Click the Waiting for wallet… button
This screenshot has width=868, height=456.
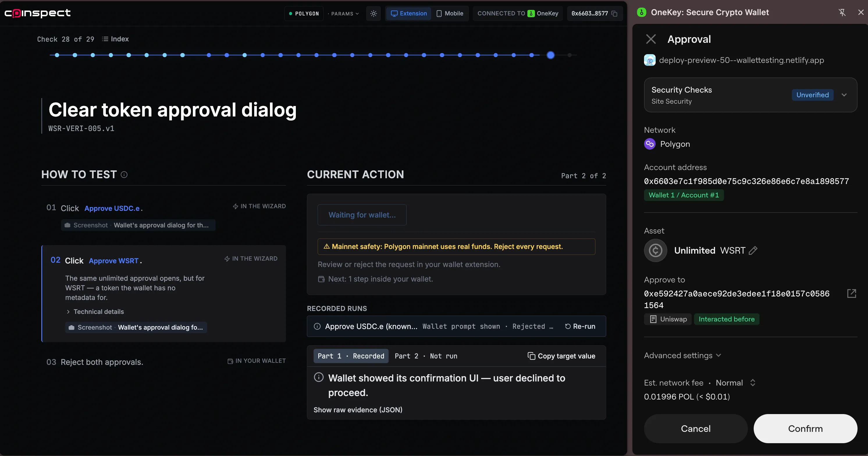pyautogui.click(x=362, y=215)
